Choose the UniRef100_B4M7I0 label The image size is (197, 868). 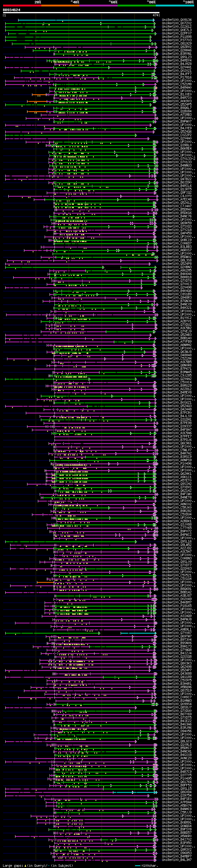[177, 98]
